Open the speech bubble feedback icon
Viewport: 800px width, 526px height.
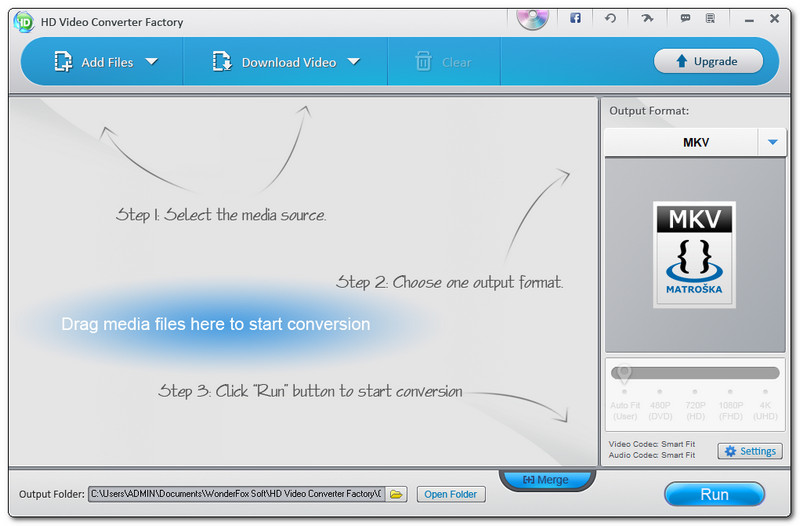pos(685,19)
